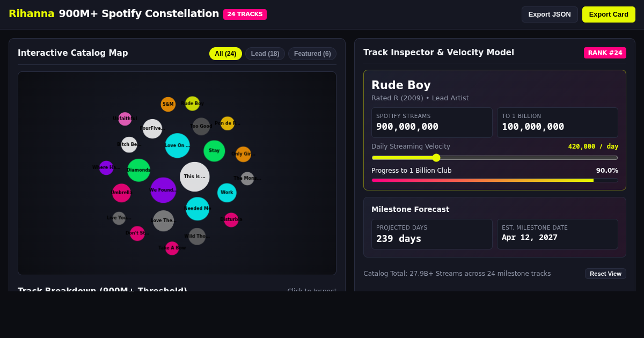644x338 pixels.
Task: Select the S&M bubble in the catalog map
Action: click(168, 104)
